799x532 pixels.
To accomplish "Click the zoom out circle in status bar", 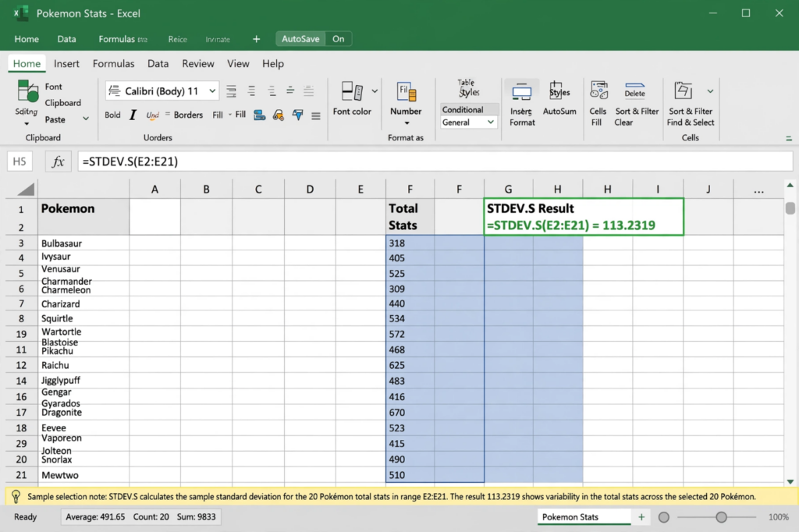I will [663, 517].
